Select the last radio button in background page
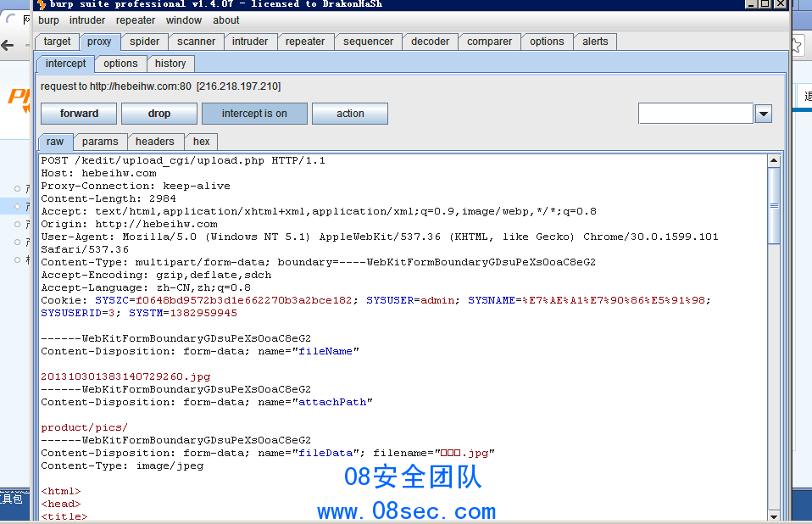This screenshot has height=524, width=812. (x=18, y=259)
